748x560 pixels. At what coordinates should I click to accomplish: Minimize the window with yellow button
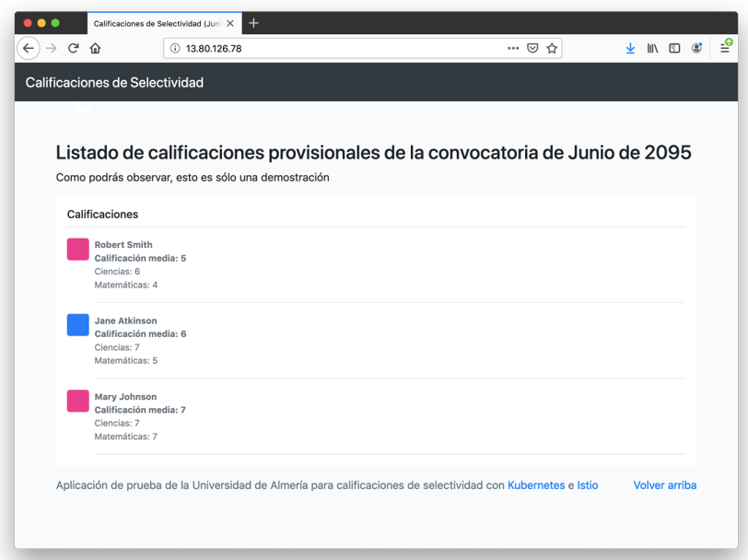[41, 23]
